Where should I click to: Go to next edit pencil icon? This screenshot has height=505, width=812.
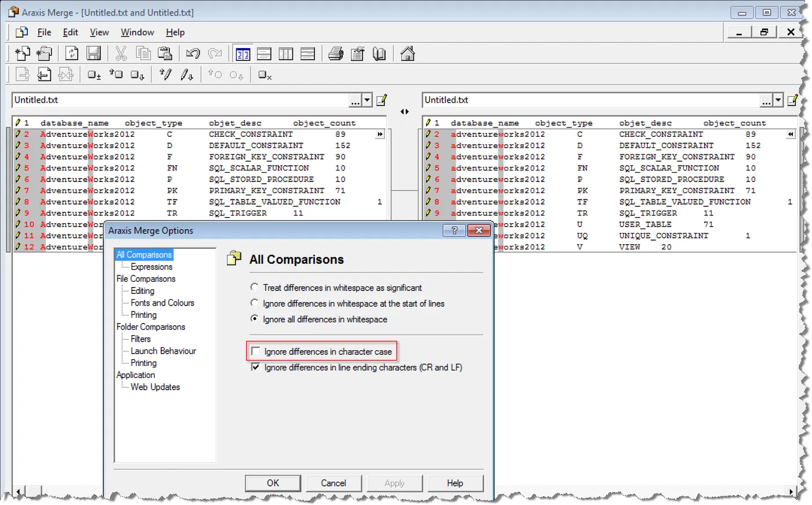(187, 75)
